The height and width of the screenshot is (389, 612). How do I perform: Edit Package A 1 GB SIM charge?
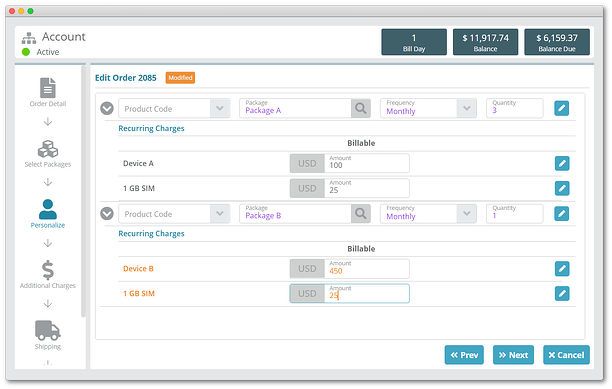pyautogui.click(x=562, y=188)
